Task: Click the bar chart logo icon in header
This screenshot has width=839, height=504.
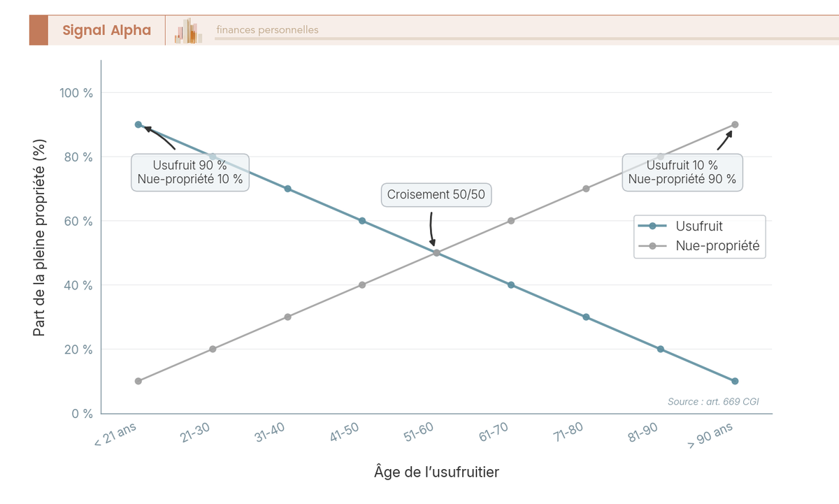Action: pyautogui.click(x=188, y=31)
